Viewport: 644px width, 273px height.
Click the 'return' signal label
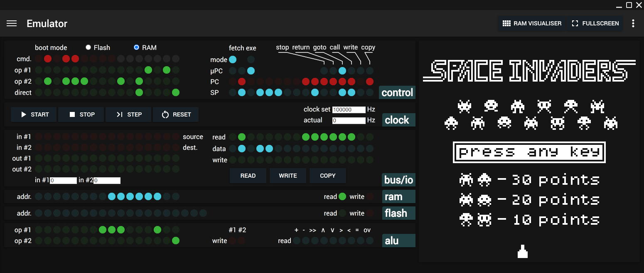click(x=301, y=47)
